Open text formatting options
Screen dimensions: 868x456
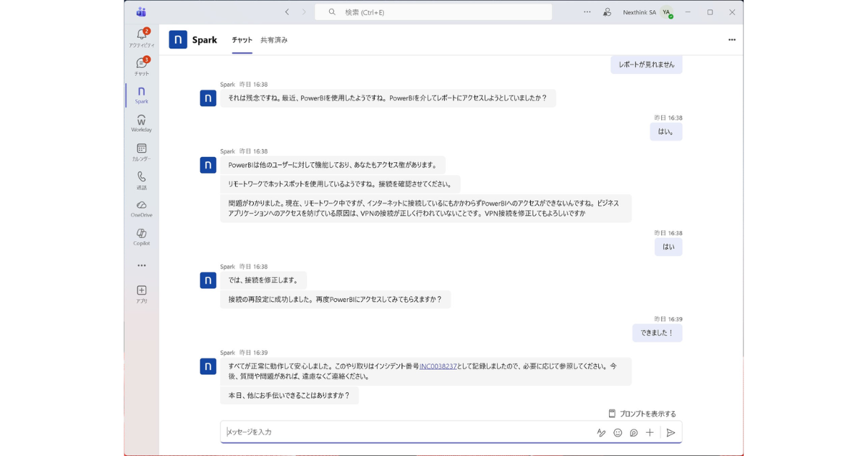pos(601,432)
